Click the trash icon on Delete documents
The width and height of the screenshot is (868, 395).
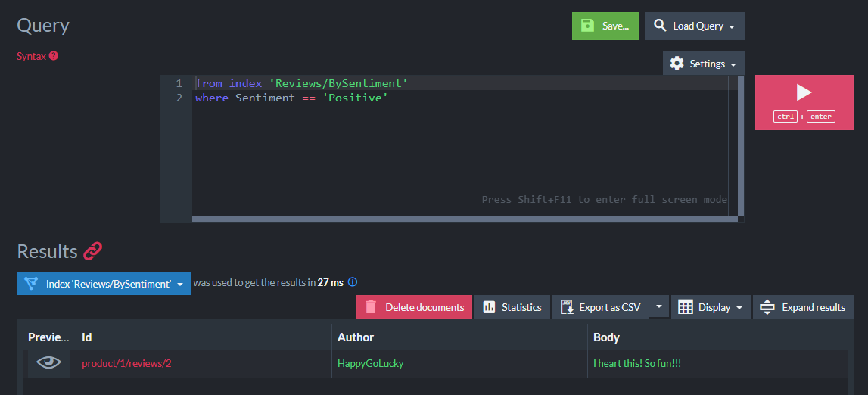point(371,307)
